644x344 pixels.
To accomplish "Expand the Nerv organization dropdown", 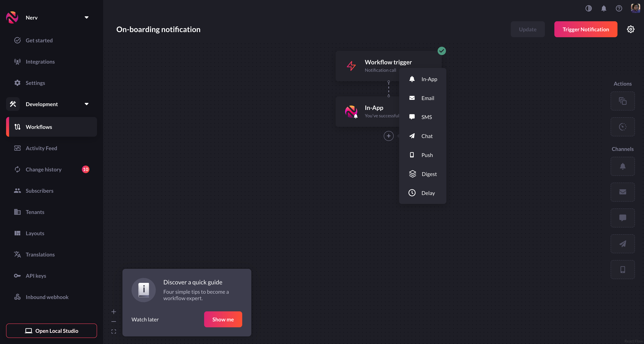I will coord(86,17).
